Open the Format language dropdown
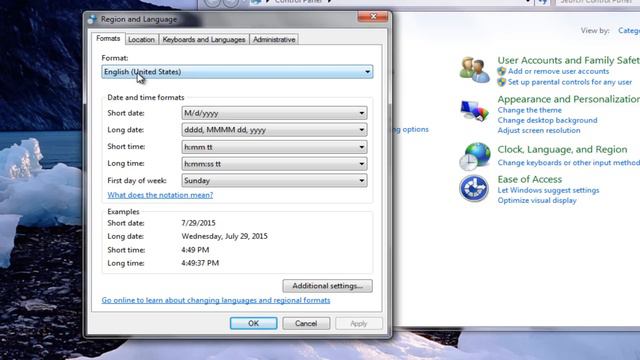 tap(237, 72)
